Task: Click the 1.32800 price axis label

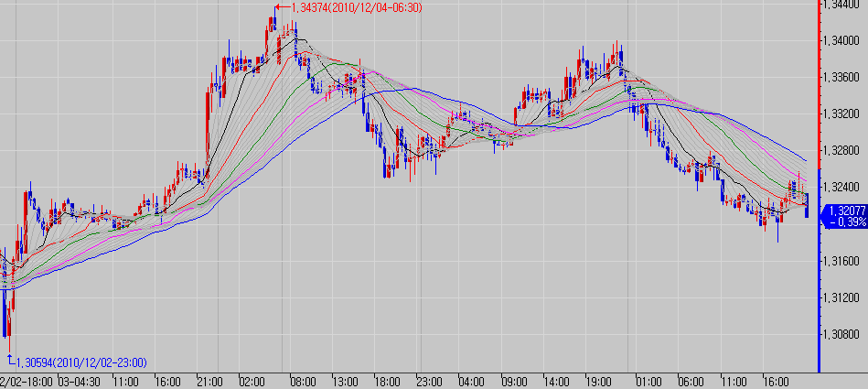Action: [x=842, y=150]
